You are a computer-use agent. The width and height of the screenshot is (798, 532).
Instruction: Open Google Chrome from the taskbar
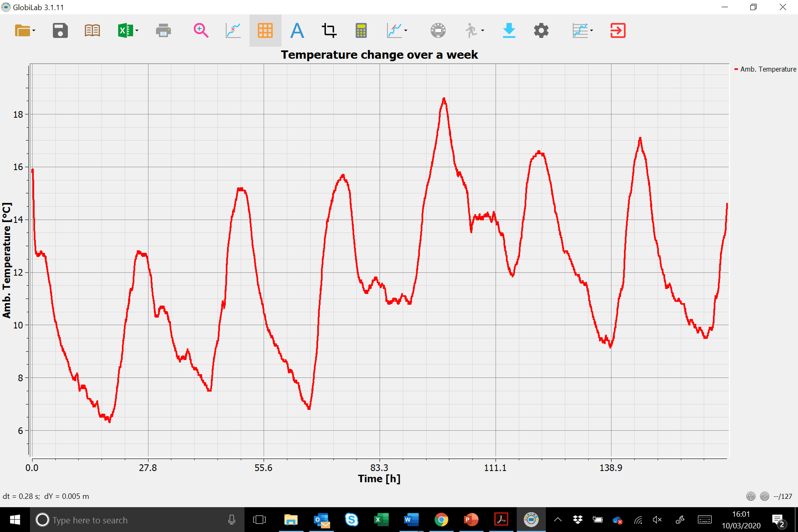[441, 520]
